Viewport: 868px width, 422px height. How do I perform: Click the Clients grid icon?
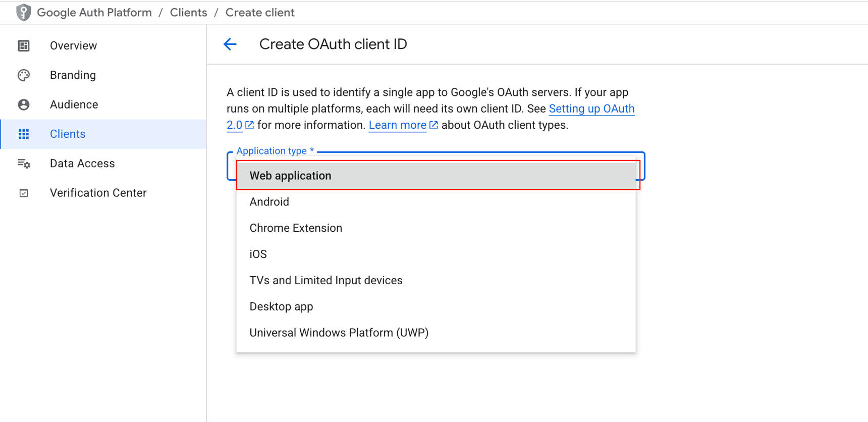24,134
